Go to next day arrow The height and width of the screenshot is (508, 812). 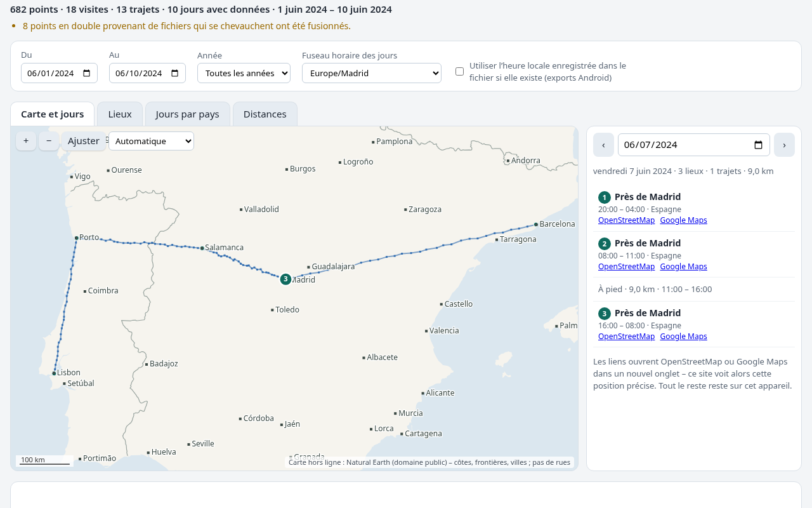(784, 145)
